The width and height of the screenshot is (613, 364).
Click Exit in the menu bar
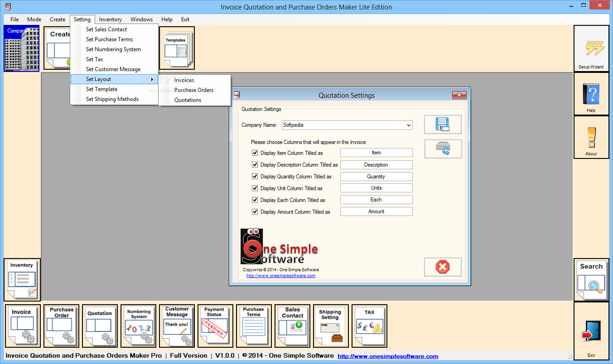tap(185, 19)
